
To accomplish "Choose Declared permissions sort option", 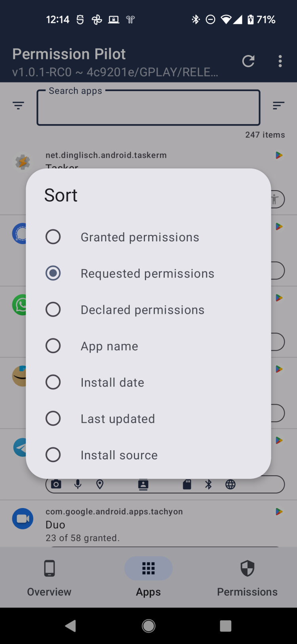I will point(53,310).
